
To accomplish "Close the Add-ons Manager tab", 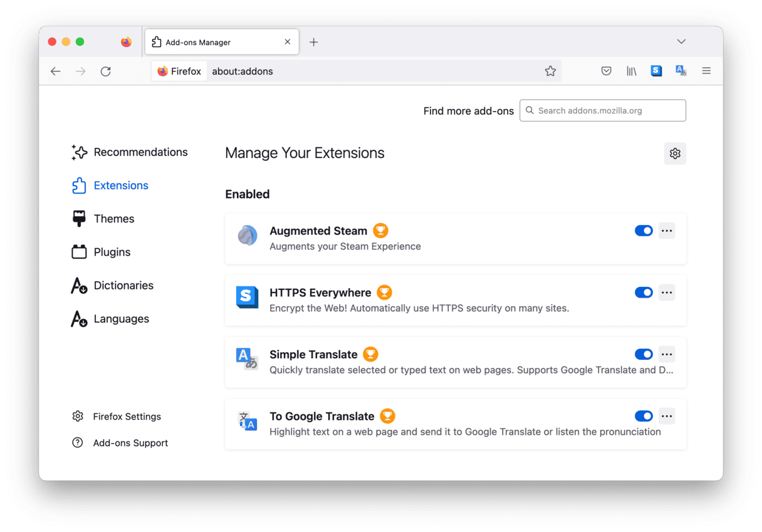I will coord(288,42).
